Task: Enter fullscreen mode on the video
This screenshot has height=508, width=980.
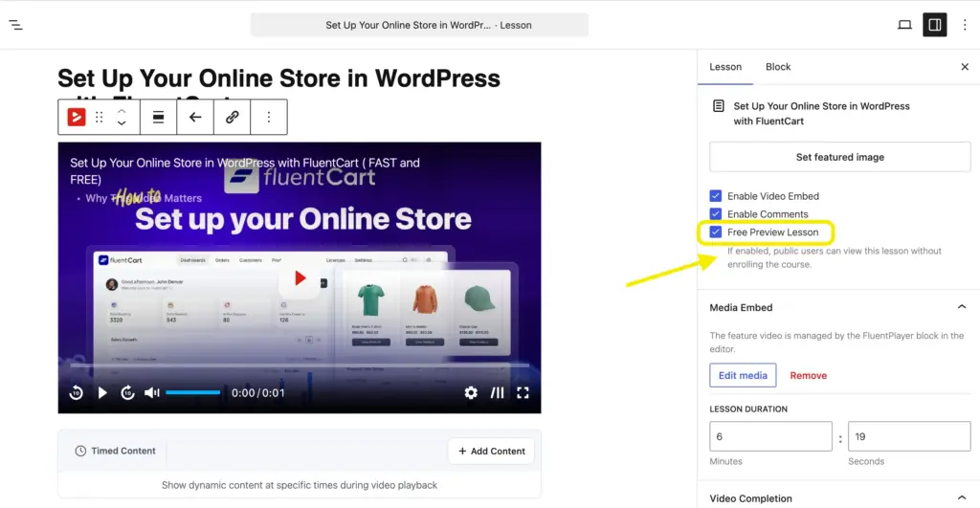Action: (523, 392)
